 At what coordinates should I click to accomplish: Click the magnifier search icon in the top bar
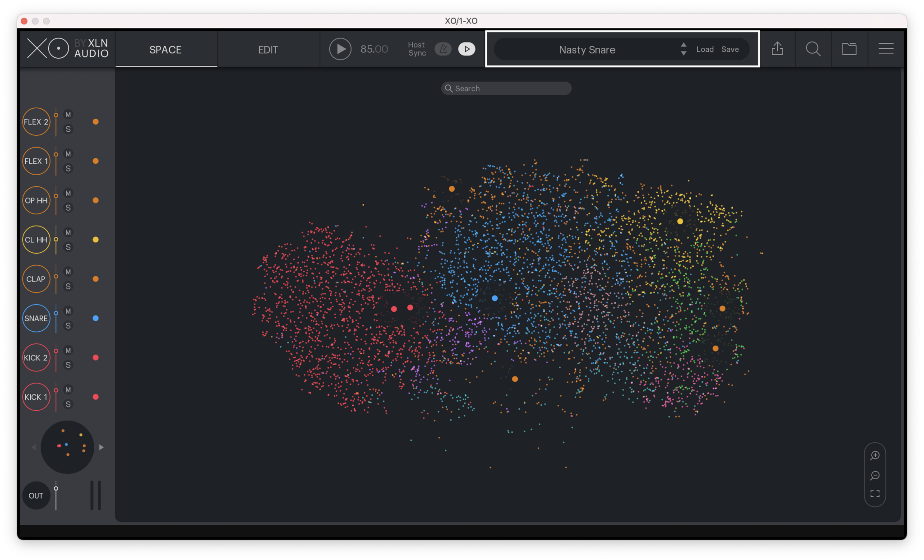(x=813, y=49)
